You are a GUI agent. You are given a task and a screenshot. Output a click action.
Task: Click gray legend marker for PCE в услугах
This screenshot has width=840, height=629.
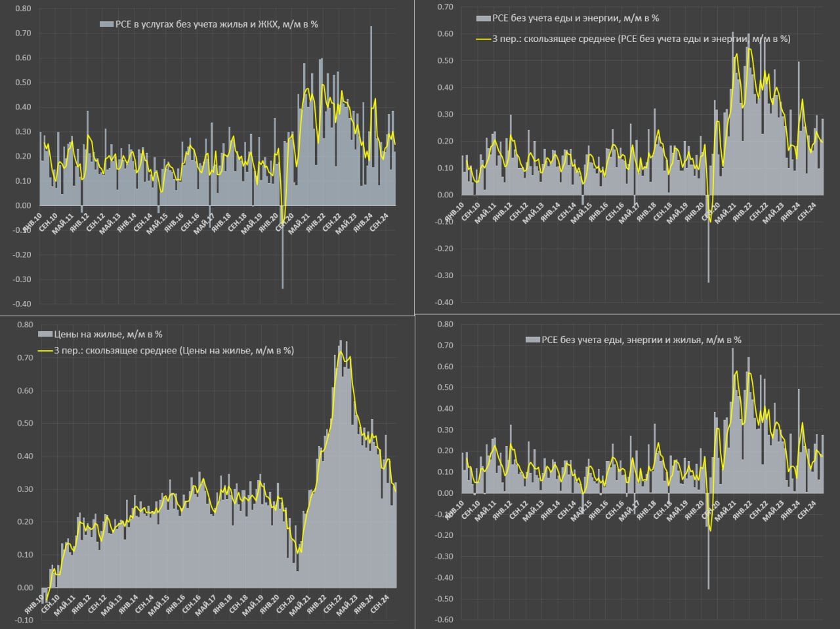tap(106, 24)
